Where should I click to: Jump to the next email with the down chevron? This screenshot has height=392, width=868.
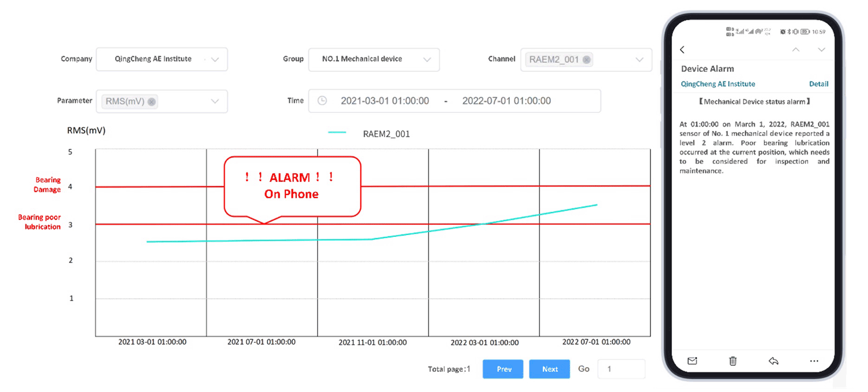click(821, 50)
